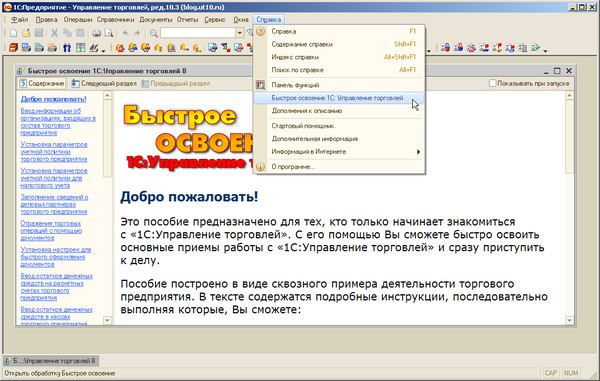This screenshot has width=600, height=381.
Task: Open the Файл menu
Action: (x=19, y=20)
